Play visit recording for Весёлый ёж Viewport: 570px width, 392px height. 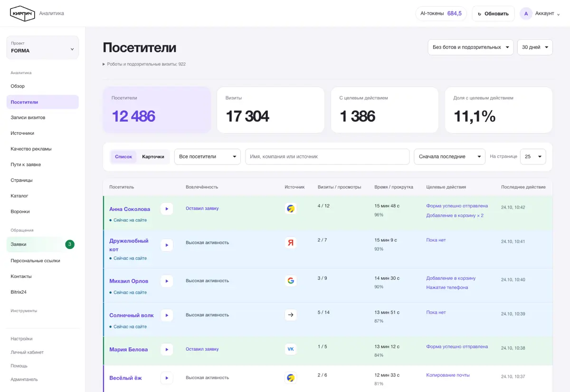[167, 378]
